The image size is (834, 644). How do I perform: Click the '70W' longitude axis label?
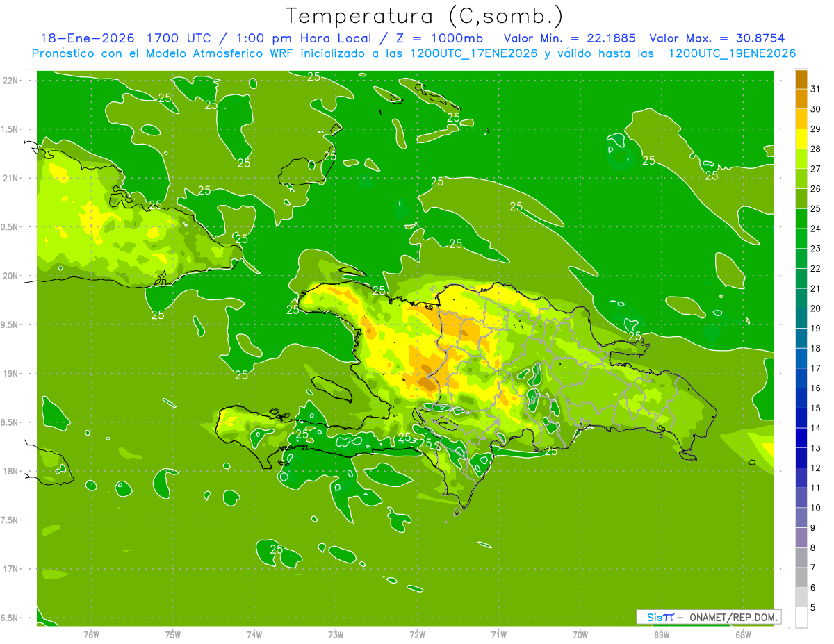[580, 635]
